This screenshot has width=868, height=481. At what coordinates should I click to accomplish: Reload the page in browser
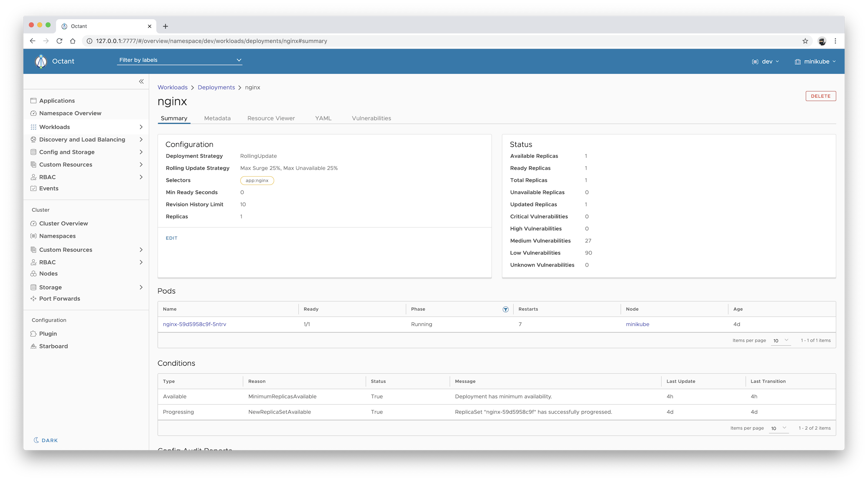point(59,41)
